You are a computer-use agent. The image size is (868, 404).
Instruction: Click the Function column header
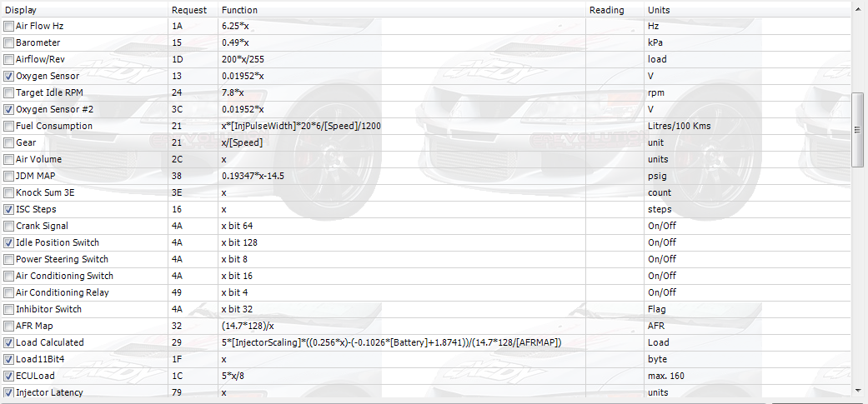tap(400, 10)
